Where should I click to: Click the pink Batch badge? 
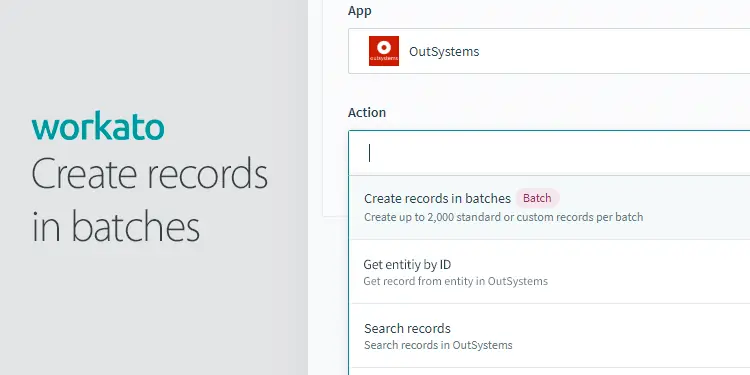[x=537, y=198]
